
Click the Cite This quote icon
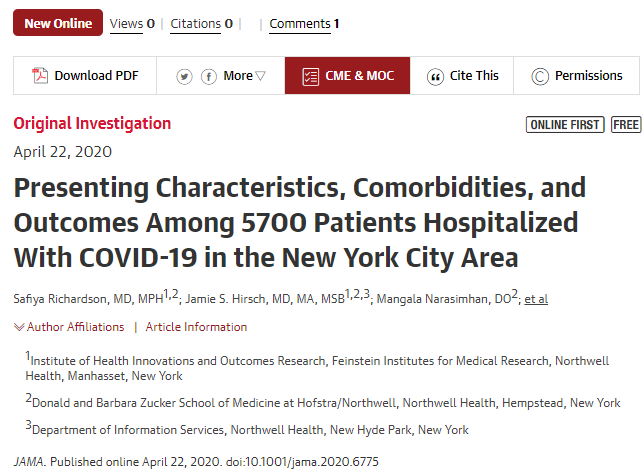pyautogui.click(x=435, y=76)
